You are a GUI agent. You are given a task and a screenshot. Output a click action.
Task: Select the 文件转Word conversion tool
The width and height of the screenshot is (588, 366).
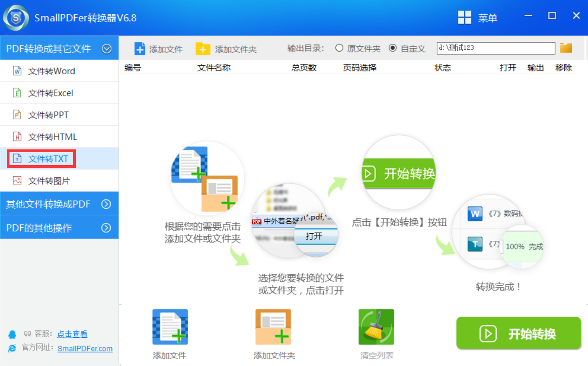pyautogui.click(x=51, y=71)
